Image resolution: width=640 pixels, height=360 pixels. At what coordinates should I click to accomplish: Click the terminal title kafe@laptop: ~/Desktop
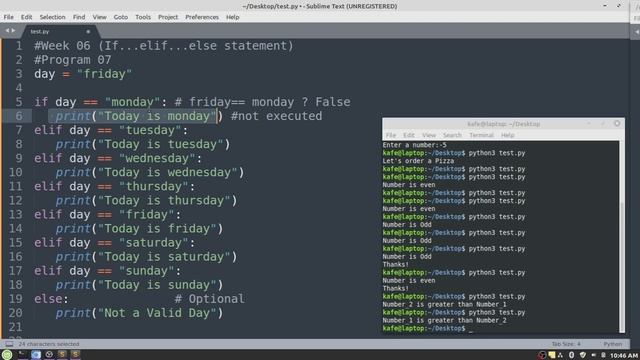click(x=504, y=124)
